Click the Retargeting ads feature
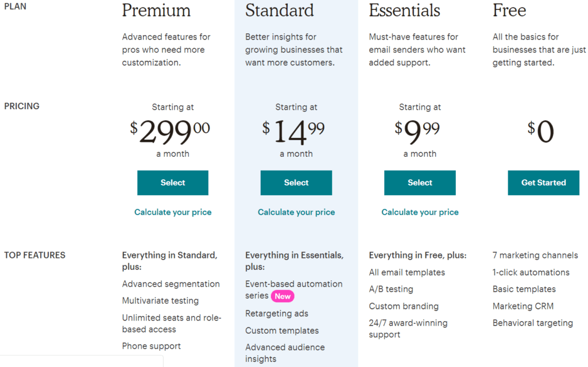This screenshot has height=367, width=588. (x=277, y=314)
